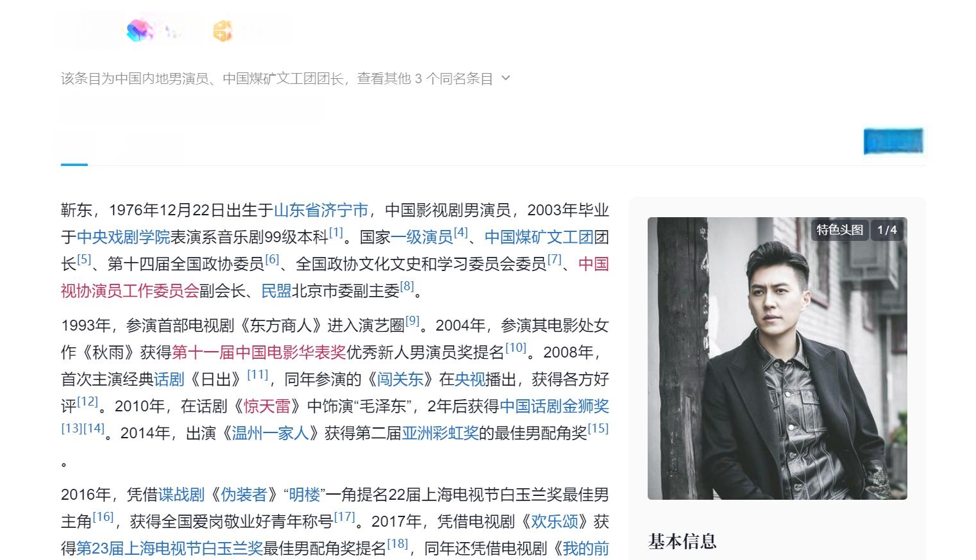
Task: Open the 伪装者 link
Action: point(244,494)
